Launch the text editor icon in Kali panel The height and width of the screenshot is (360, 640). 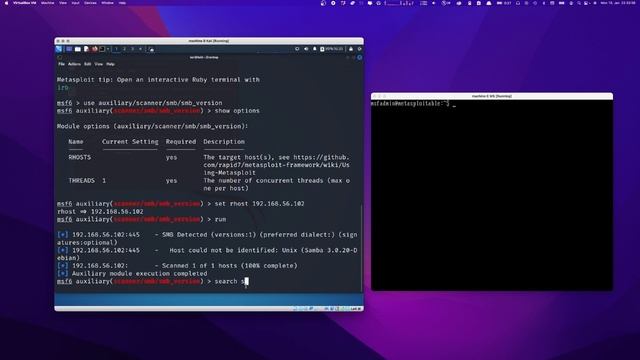coord(86,49)
